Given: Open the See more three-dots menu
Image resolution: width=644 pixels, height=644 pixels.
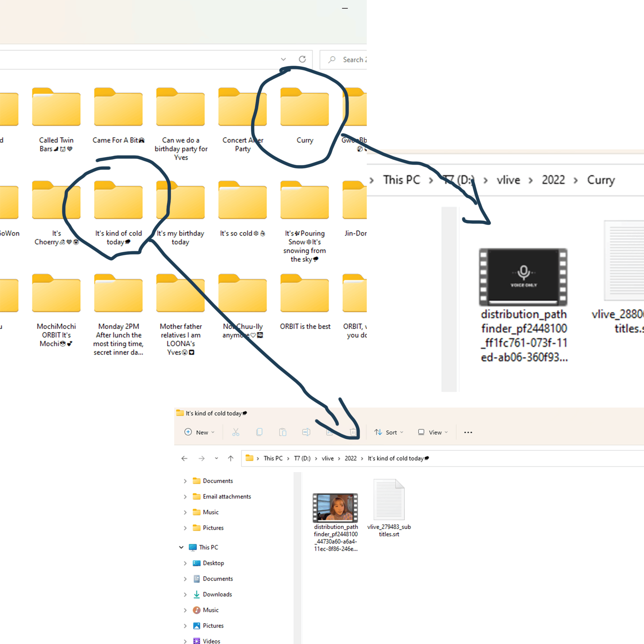Looking at the screenshot, I should click(468, 432).
